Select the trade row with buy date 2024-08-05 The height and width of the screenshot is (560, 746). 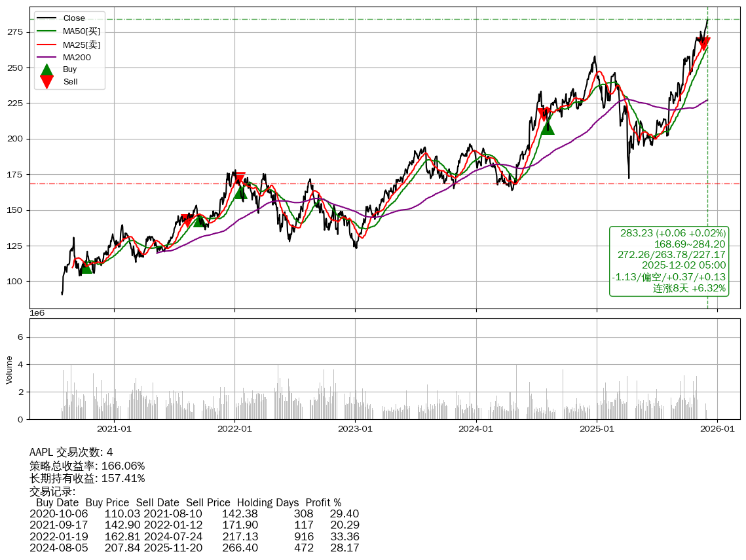[194, 548]
